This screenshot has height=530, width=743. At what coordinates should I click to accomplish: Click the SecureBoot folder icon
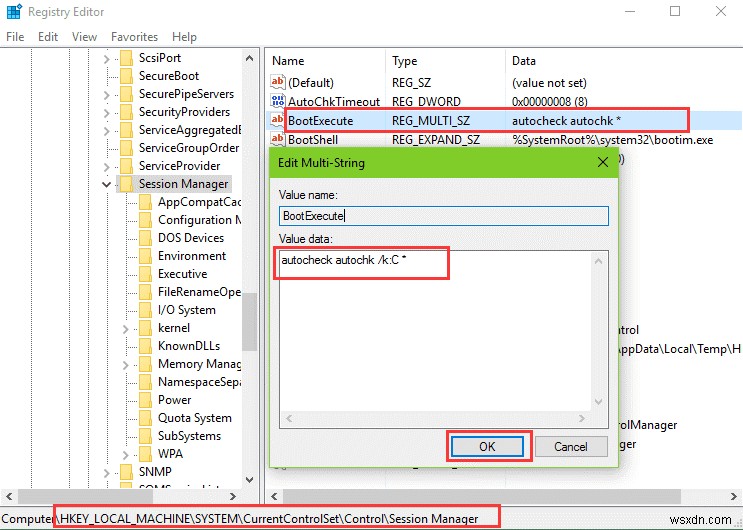coord(127,76)
